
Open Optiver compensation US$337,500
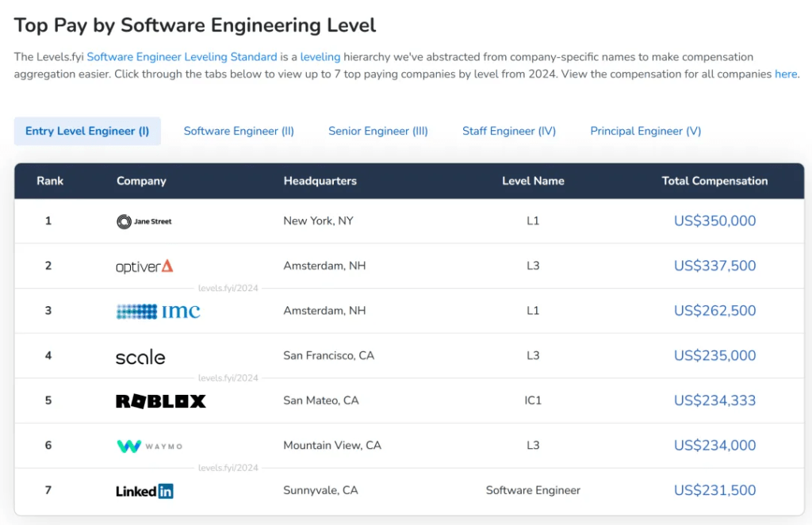(x=714, y=266)
